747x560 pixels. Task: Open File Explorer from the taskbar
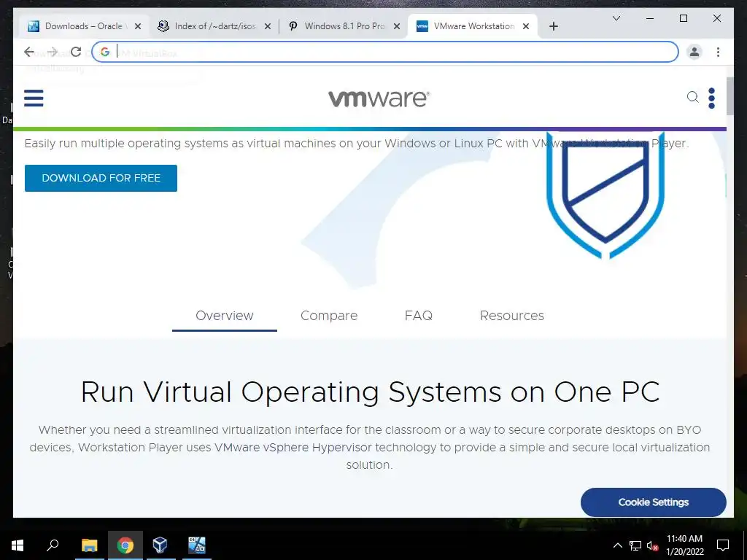click(x=89, y=545)
